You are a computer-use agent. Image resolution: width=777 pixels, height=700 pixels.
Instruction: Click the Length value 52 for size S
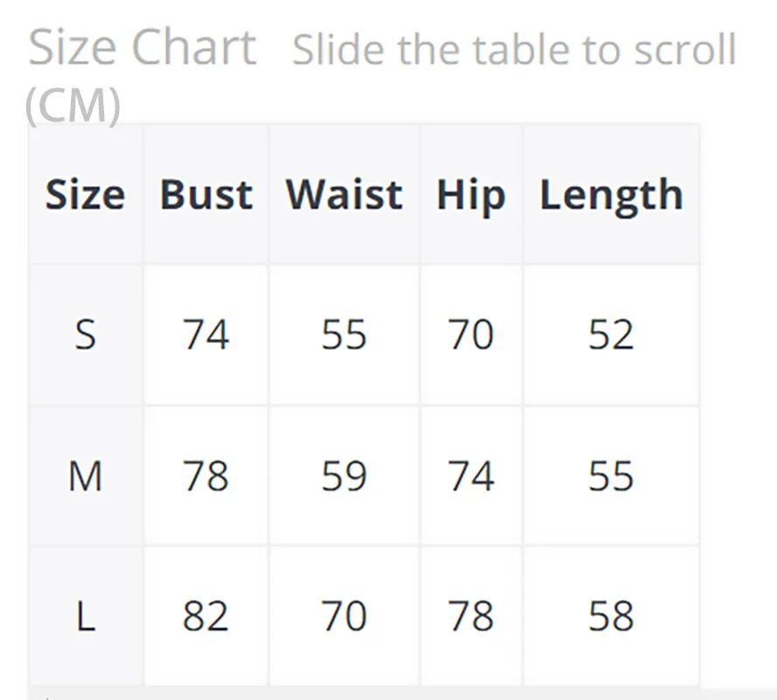[x=611, y=334]
